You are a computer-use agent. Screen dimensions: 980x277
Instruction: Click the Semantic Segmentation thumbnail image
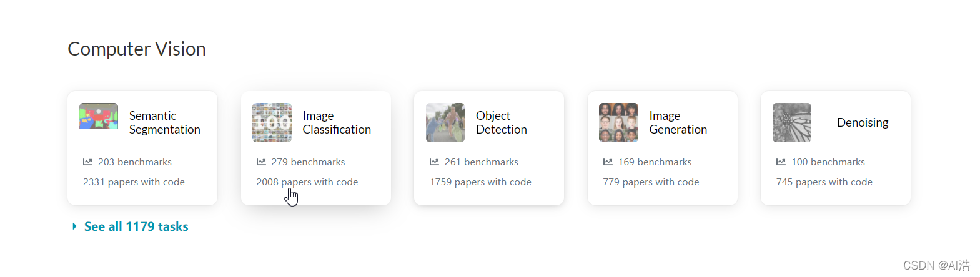[x=99, y=117]
